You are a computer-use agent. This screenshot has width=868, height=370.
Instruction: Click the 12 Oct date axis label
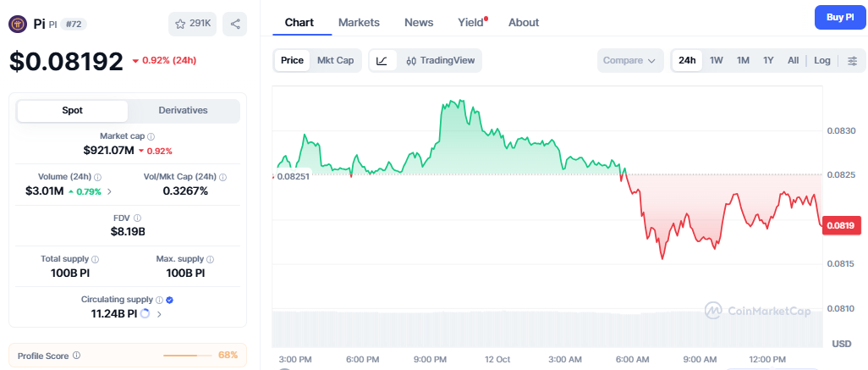(x=497, y=360)
